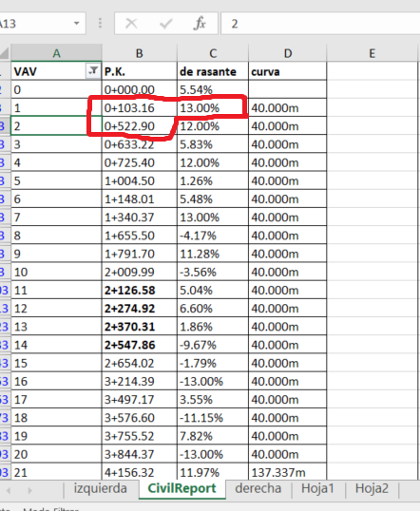Select cell containing 0+633.22
This screenshot has width=420, height=511.
(140, 144)
